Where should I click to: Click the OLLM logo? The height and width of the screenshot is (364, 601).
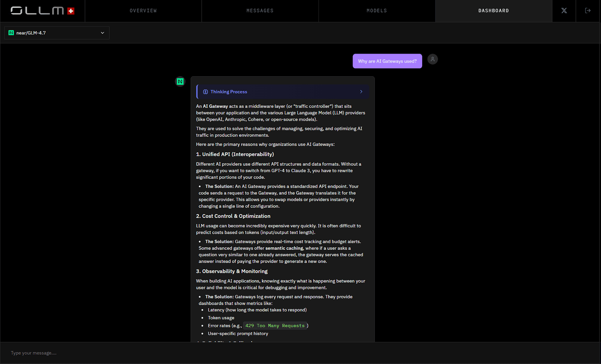pyautogui.click(x=42, y=11)
